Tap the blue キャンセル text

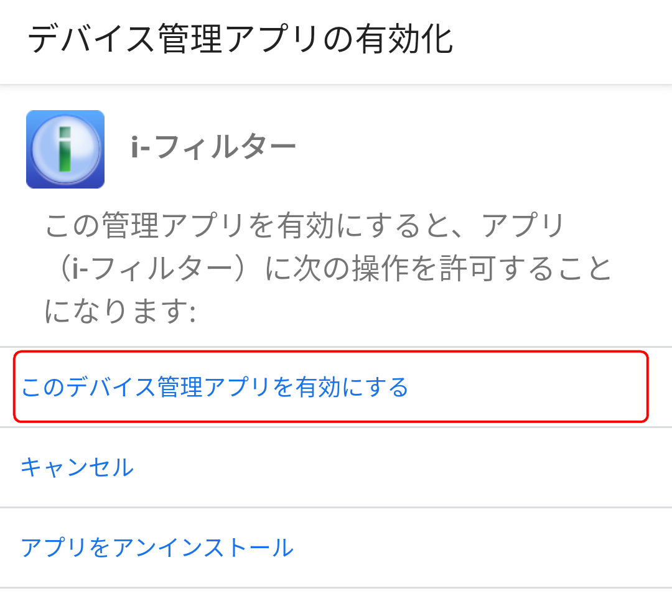[x=77, y=467]
